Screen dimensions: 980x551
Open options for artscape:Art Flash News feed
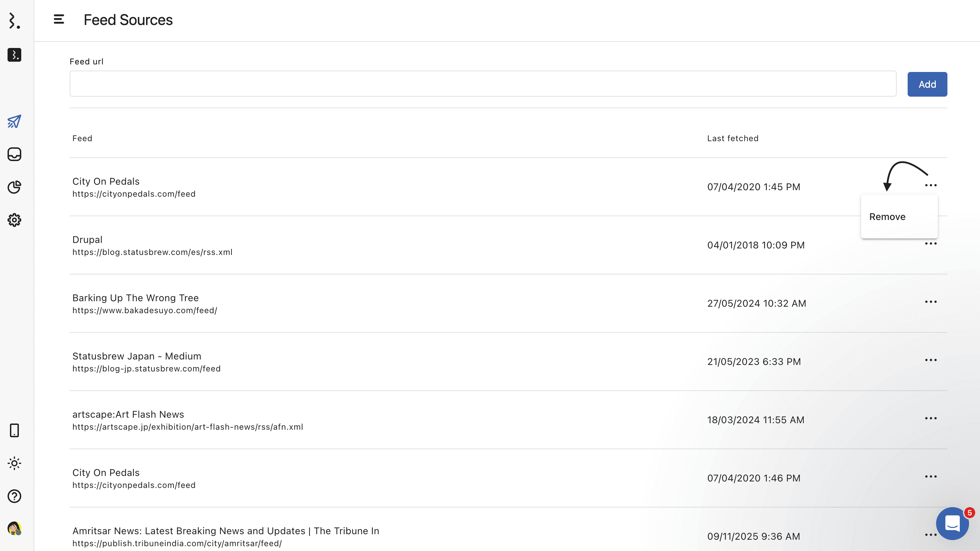coord(931,418)
